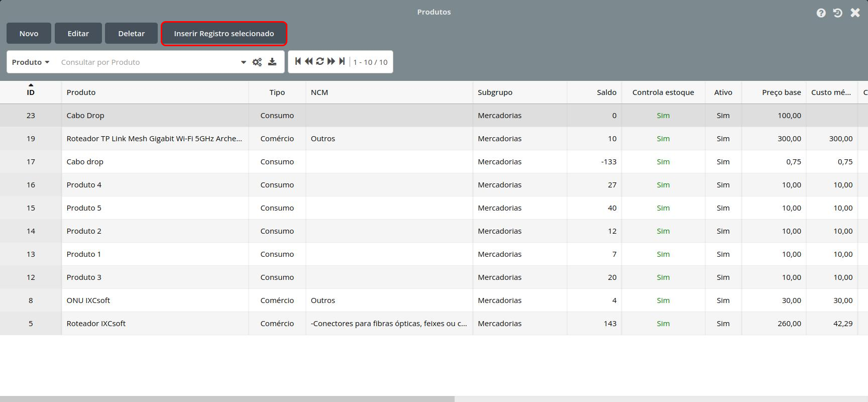Expand the search input suggestions arrow
The width and height of the screenshot is (868, 402).
pos(243,62)
